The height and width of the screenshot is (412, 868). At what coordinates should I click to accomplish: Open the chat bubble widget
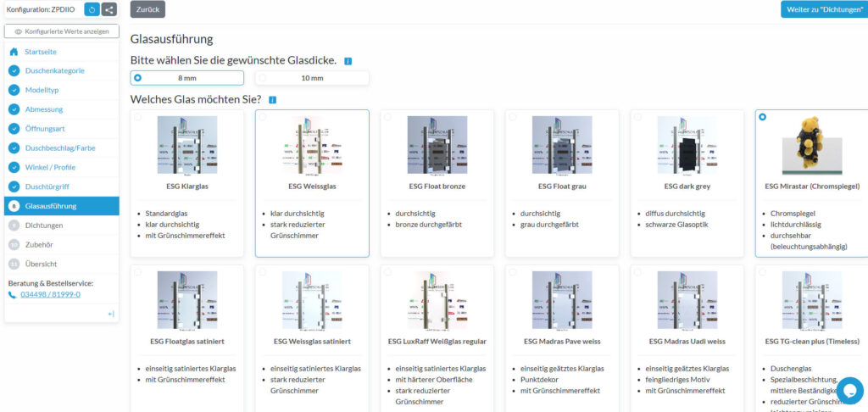(849, 391)
